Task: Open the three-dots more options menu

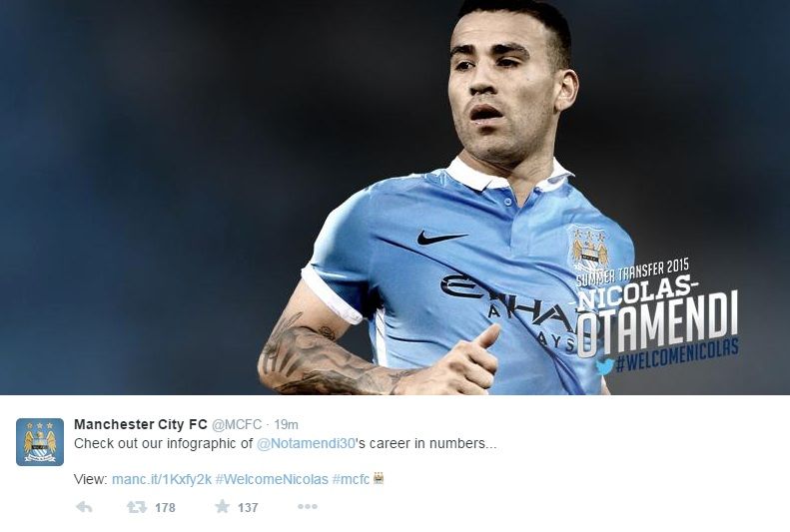Action: 308,506
